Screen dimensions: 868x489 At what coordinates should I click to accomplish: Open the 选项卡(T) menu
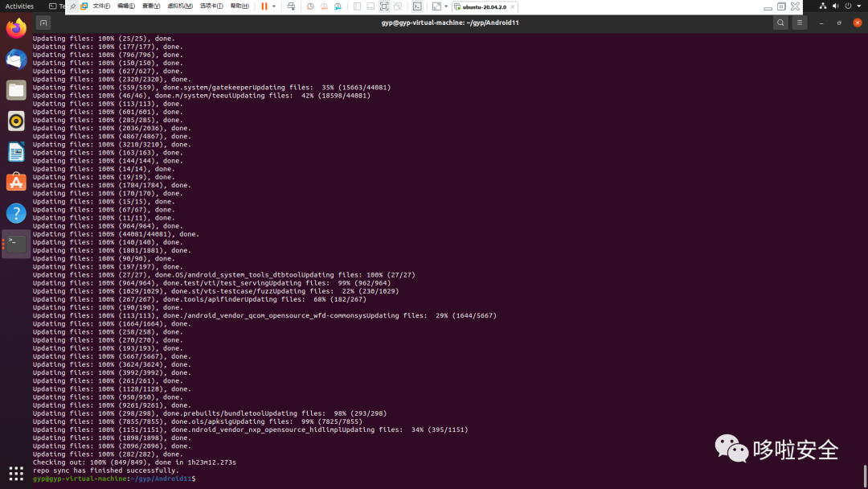coord(211,6)
